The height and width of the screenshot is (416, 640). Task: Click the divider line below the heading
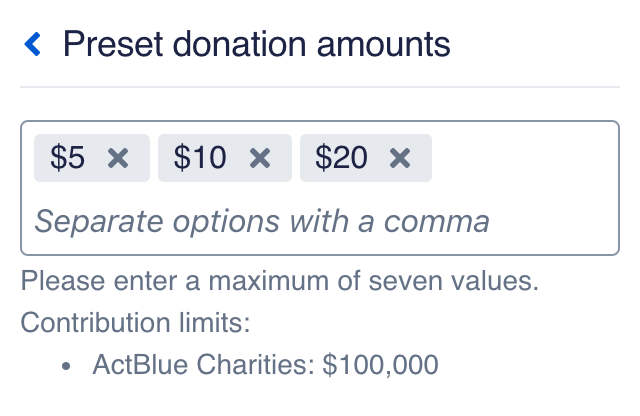pos(320,87)
